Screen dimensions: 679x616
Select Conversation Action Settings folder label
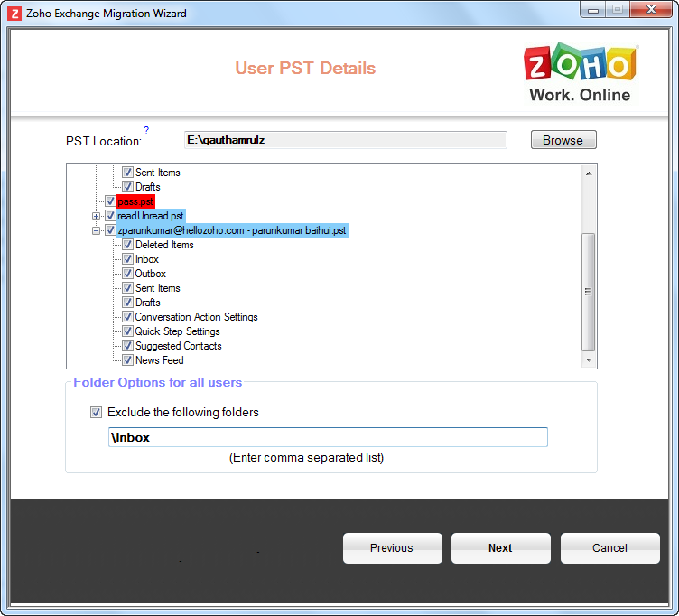[x=196, y=317]
